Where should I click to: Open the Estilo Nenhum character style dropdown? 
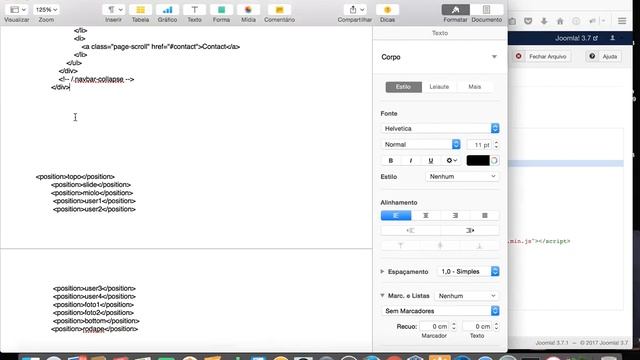pos(462,177)
